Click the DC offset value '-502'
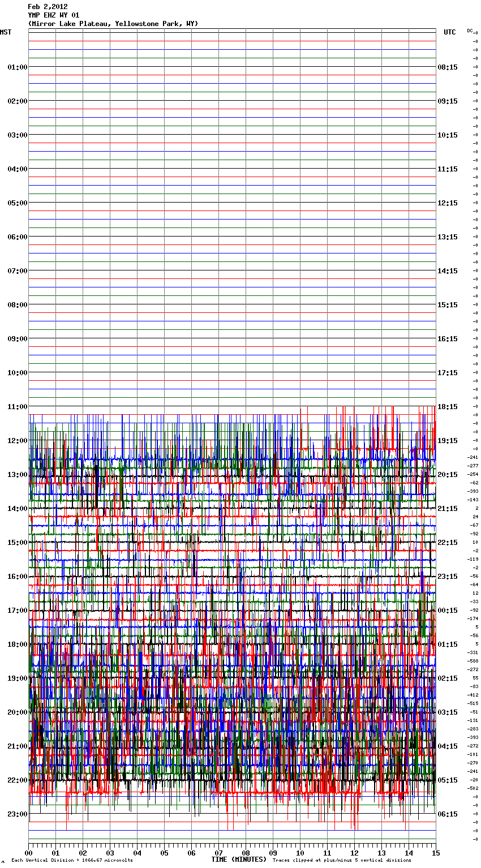The image size is (481, 868). (473, 788)
